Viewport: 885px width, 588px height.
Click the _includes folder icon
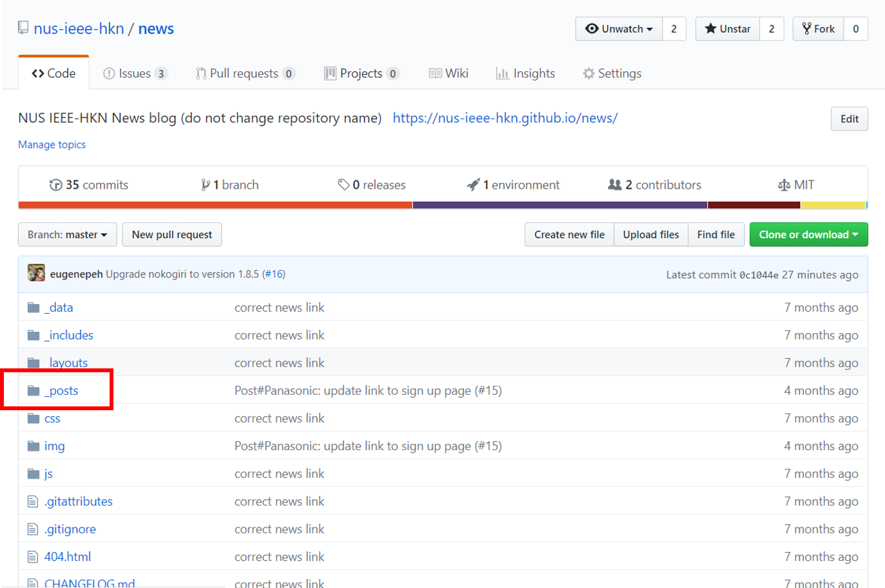34,335
